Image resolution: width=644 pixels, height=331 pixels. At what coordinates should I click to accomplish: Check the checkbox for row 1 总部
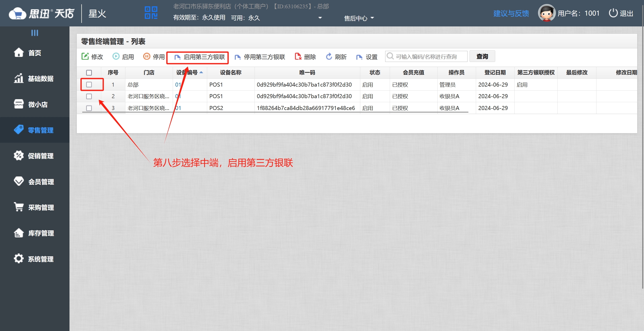tap(89, 85)
